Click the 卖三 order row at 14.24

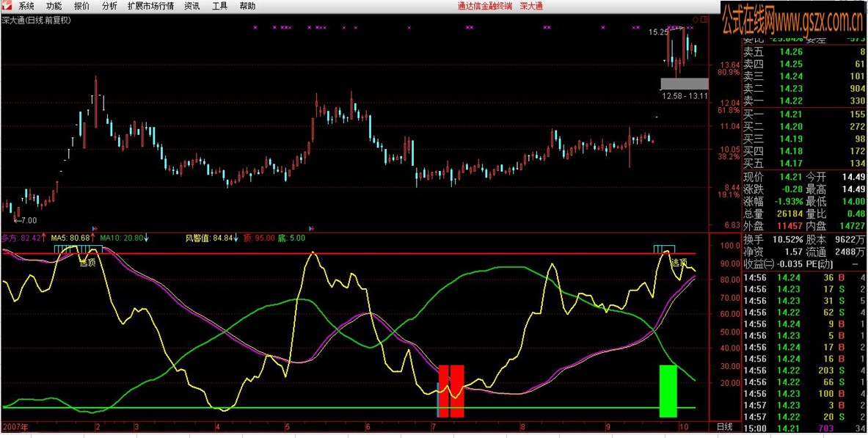click(x=803, y=76)
